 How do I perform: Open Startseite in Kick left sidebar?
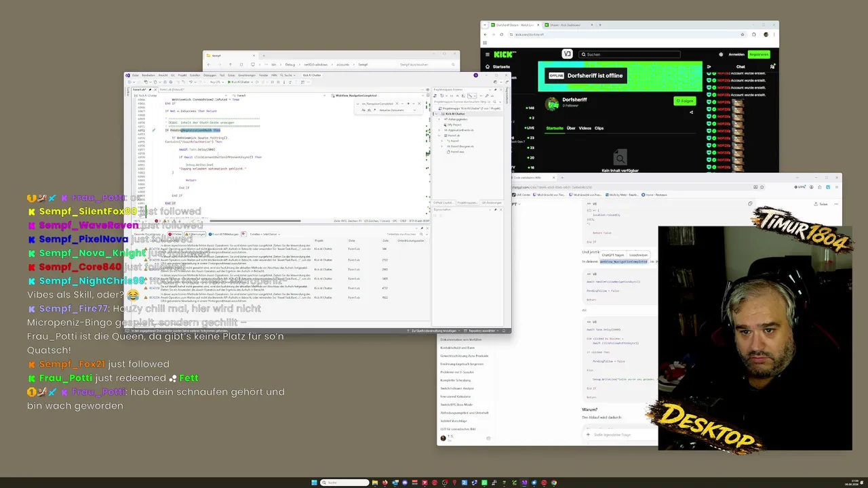[498, 67]
